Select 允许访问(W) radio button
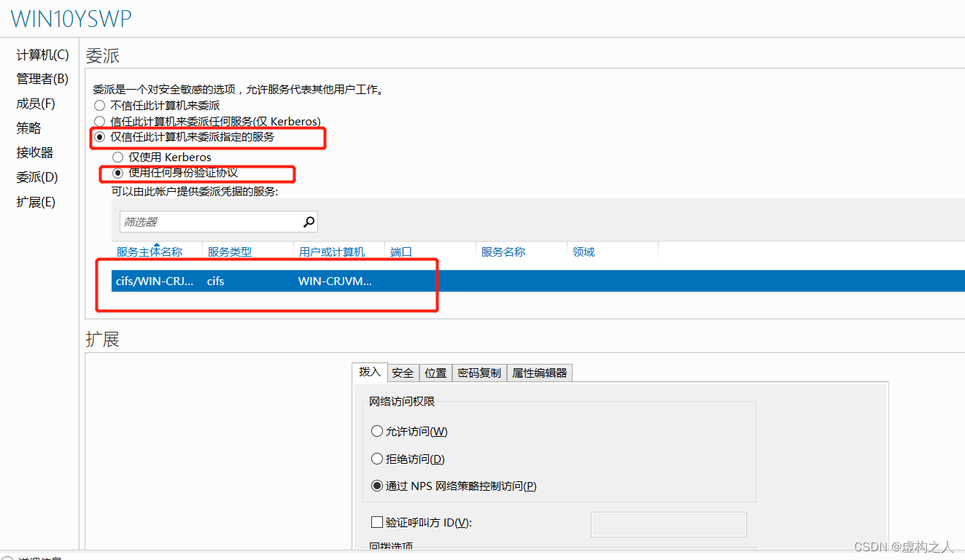Image resolution: width=965 pixels, height=560 pixels. 377,431
